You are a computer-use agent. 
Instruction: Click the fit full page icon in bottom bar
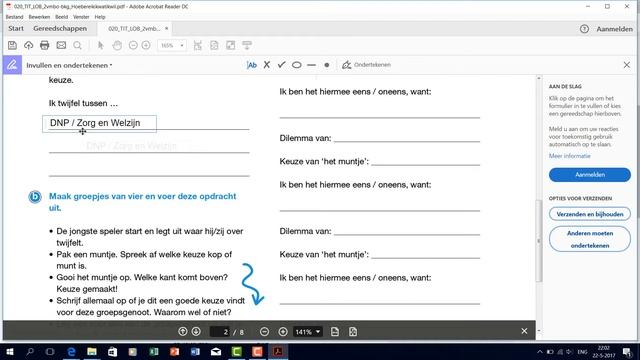pos(353,332)
